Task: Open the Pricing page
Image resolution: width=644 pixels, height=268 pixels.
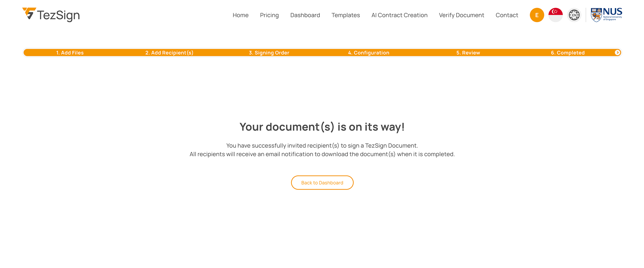Action: point(269,15)
